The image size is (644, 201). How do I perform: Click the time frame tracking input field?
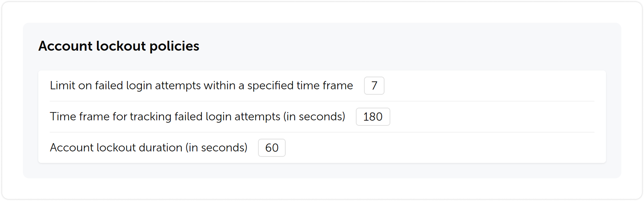coord(373,117)
